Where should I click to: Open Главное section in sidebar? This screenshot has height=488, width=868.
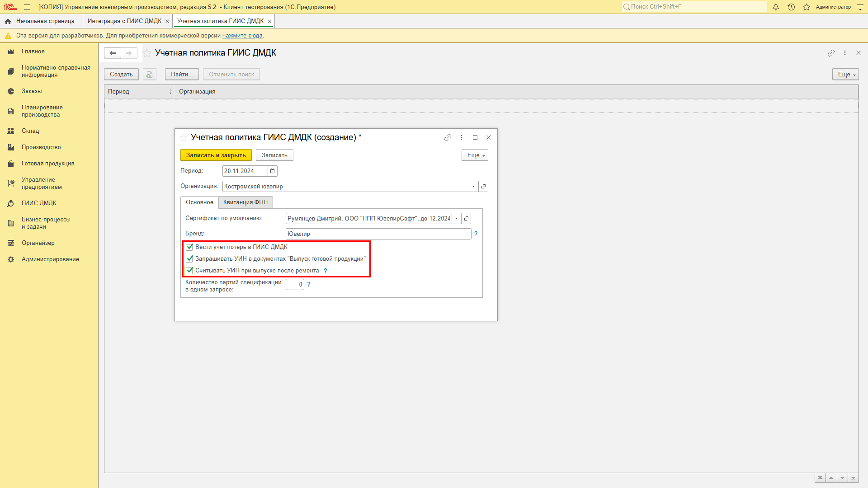pyautogui.click(x=49, y=52)
